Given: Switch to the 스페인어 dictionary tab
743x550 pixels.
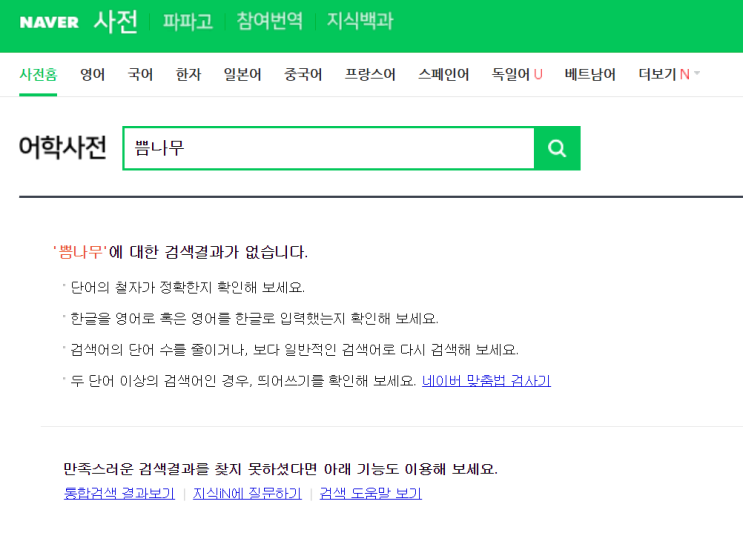Looking at the screenshot, I should tap(444, 74).
